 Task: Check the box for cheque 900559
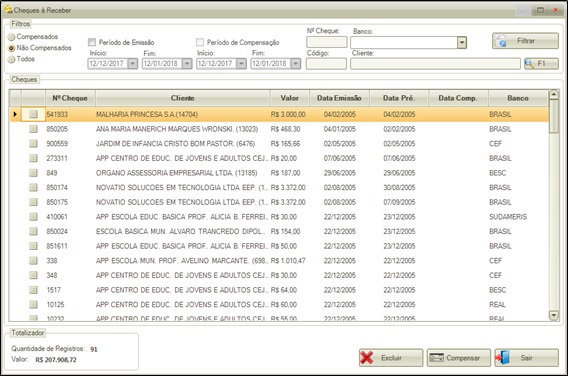pos(33,143)
